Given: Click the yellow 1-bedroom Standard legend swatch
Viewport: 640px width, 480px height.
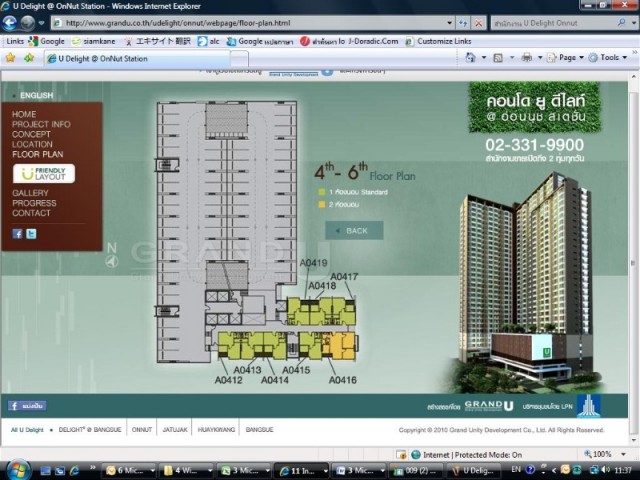Looking at the screenshot, I should (322, 191).
